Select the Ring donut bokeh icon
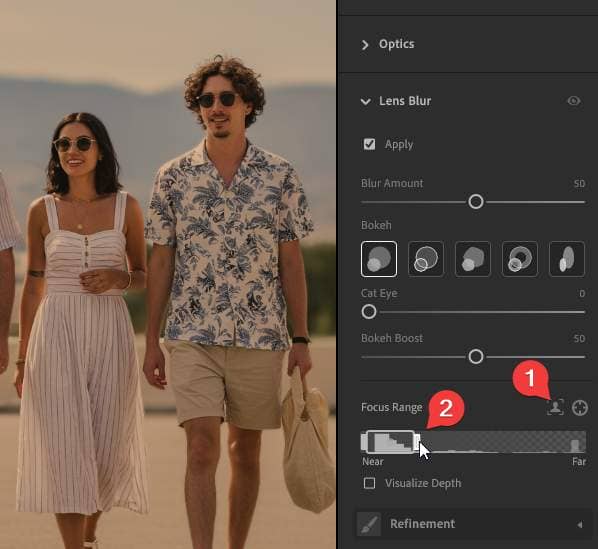The width and height of the screenshot is (598, 549). tap(520, 259)
